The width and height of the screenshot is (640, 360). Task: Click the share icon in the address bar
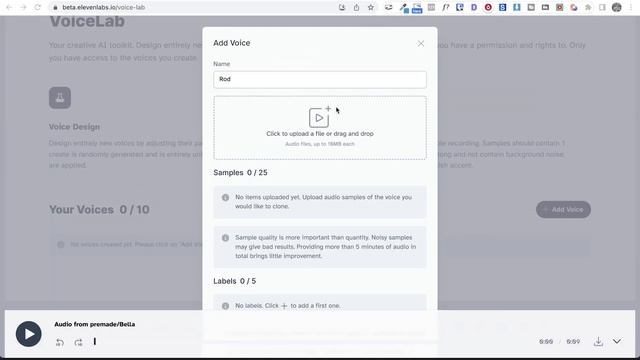coord(356,7)
